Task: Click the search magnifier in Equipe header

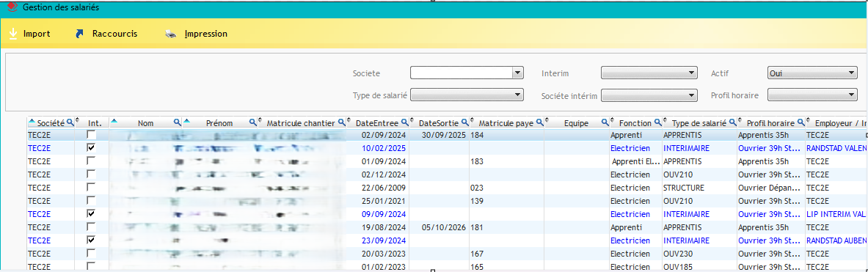Action: coord(605,122)
